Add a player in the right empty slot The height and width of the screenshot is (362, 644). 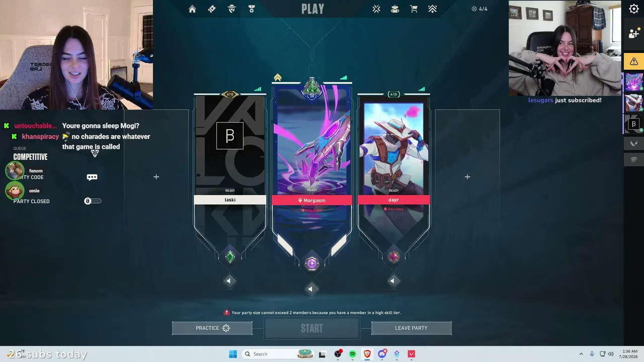click(467, 177)
